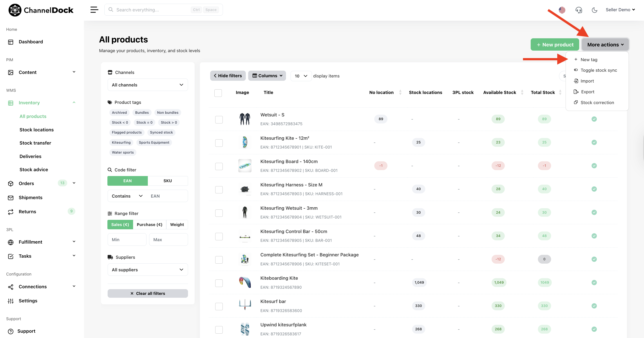This screenshot has width=644, height=338.
Task: Click the US flag language icon
Action: click(562, 10)
